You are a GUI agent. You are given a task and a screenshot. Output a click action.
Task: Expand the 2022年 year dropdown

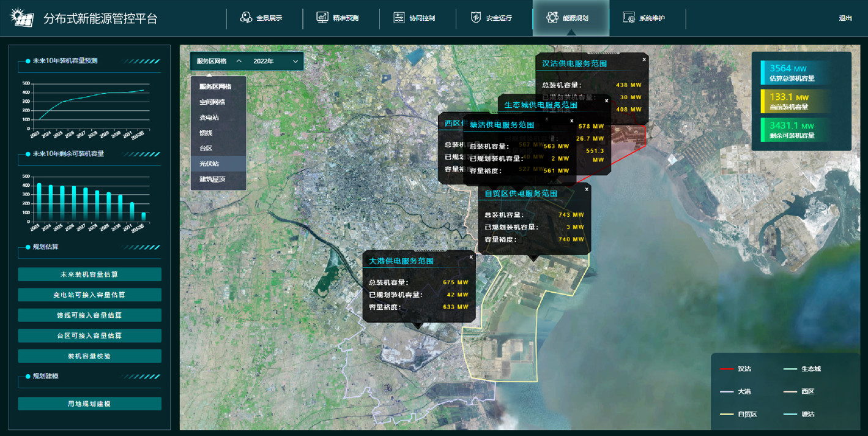click(295, 61)
